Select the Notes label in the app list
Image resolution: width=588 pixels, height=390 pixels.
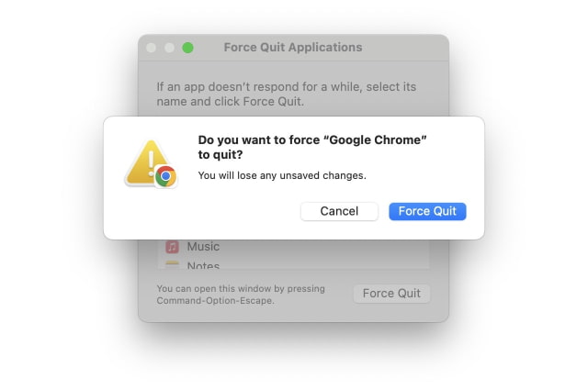click(203, 266)
